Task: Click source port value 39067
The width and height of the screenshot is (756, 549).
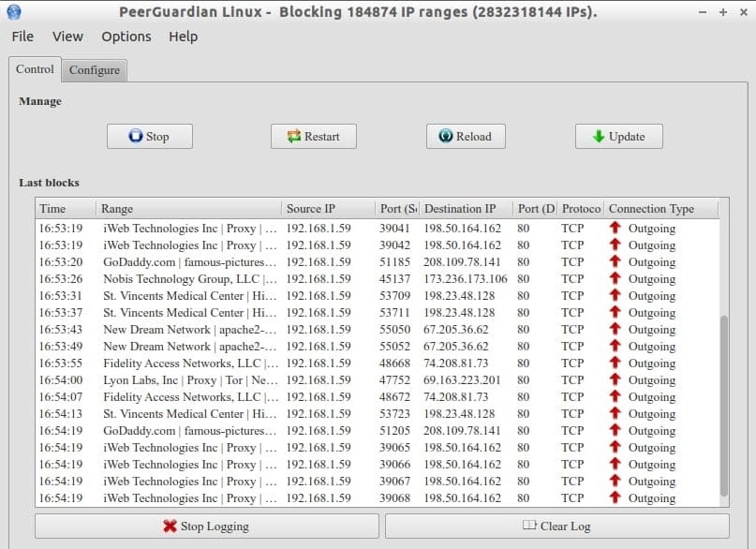Action: pyautogui.click(x=395, y=482)
